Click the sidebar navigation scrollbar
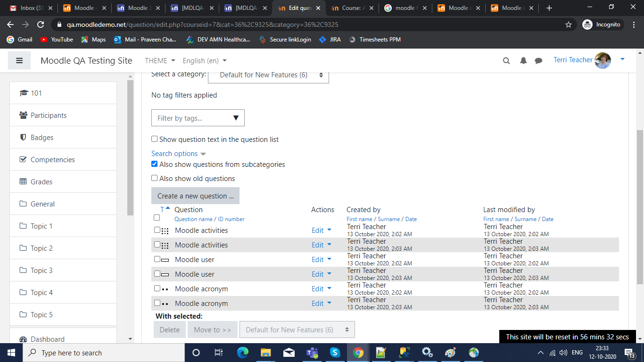644x362 pixels. pyautogui.click(x=131, y=148)
